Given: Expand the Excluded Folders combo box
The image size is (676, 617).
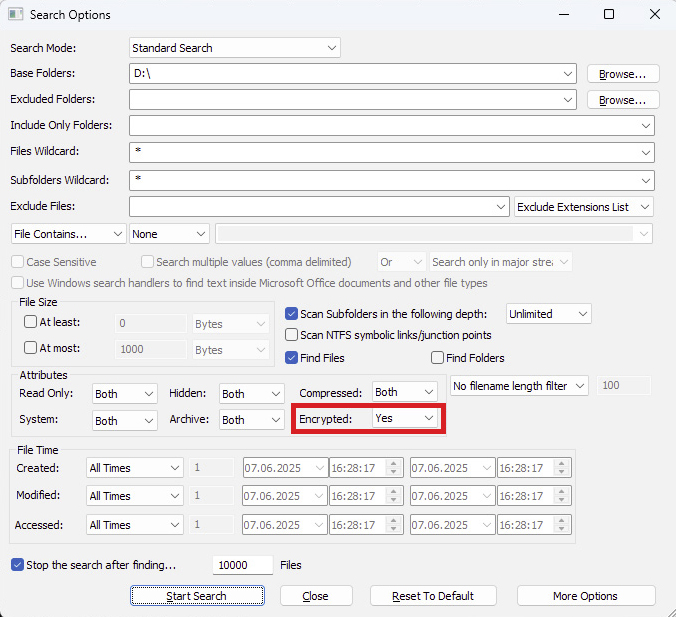Looking at the screenshot, I should 568,100.
